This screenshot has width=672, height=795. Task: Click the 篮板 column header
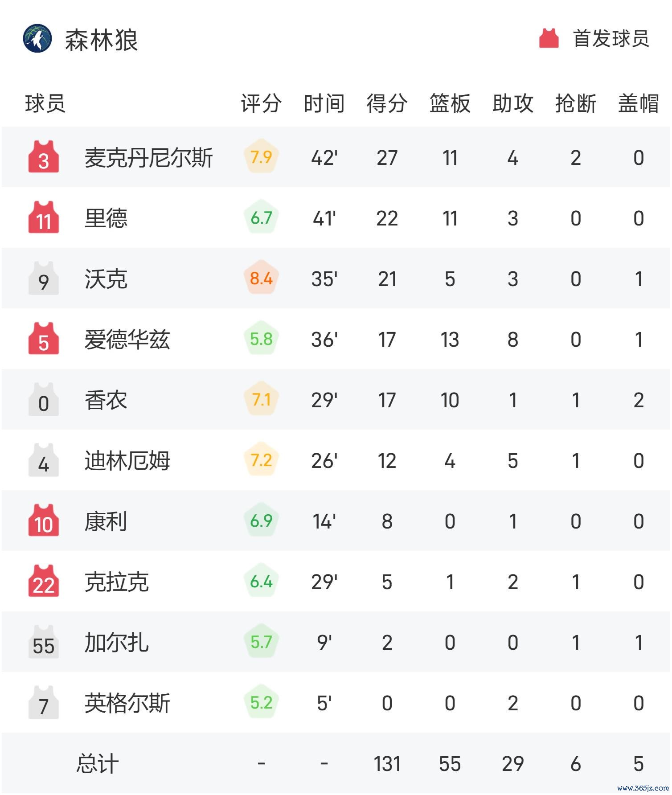click(x=450, y=103)
